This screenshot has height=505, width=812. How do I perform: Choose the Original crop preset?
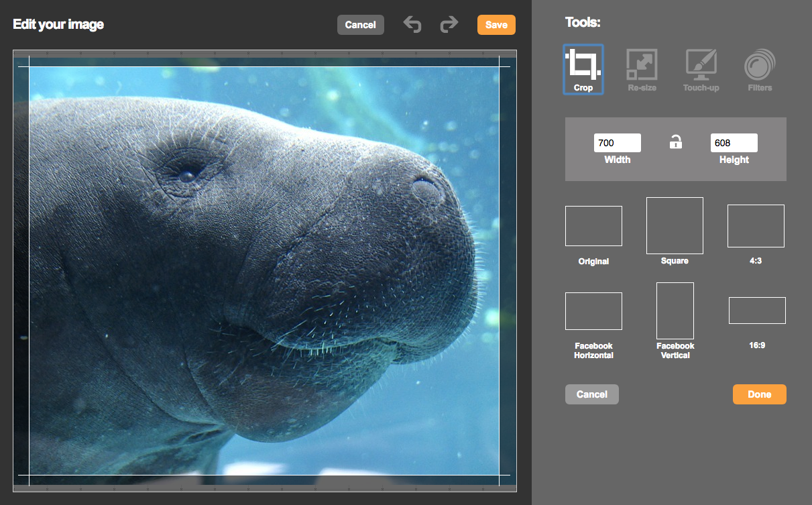593,226
